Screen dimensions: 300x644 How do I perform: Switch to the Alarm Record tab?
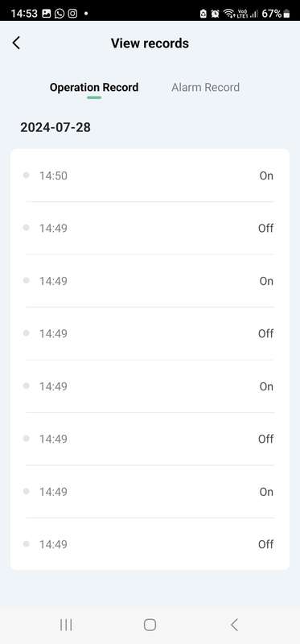tap(206, 88)
